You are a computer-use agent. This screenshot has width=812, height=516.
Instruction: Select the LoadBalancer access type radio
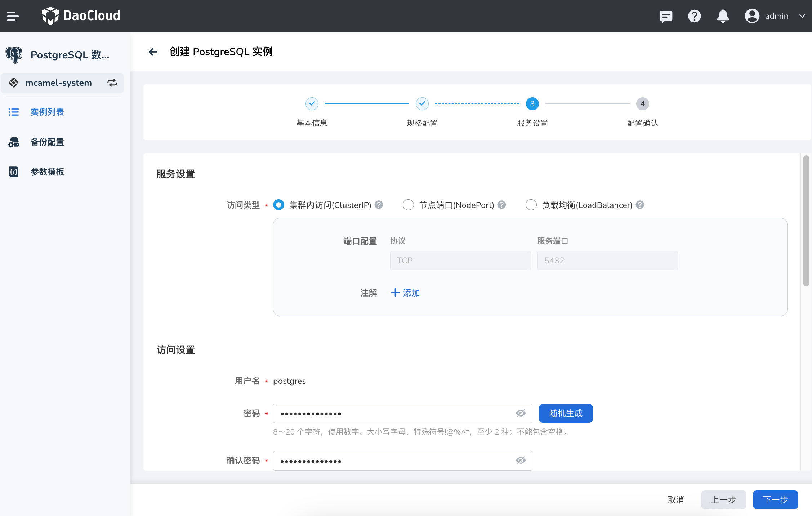531,205
